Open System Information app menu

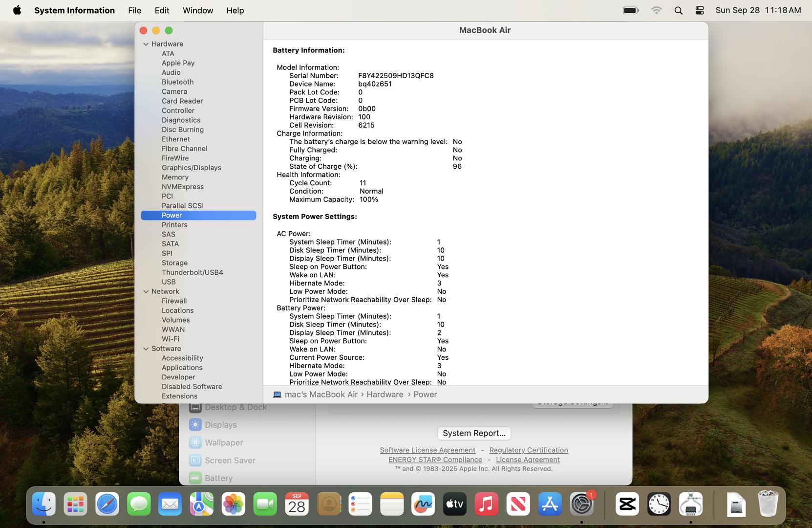[x=74, y=10]
